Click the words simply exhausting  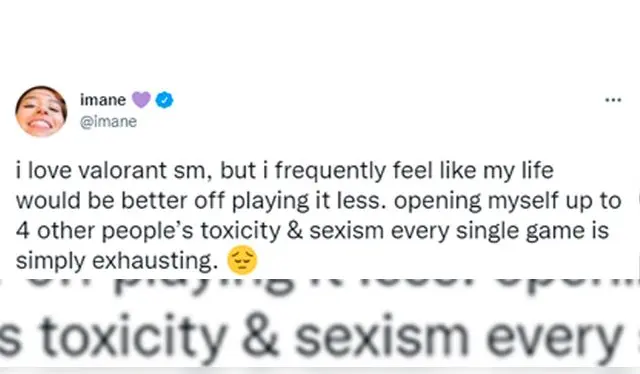116,261
